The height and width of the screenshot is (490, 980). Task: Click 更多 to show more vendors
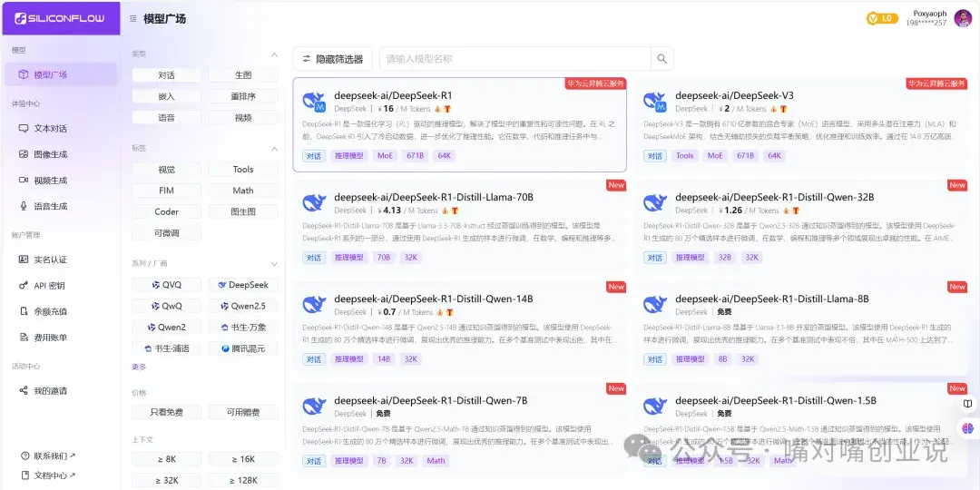click(x=139, y=367)
